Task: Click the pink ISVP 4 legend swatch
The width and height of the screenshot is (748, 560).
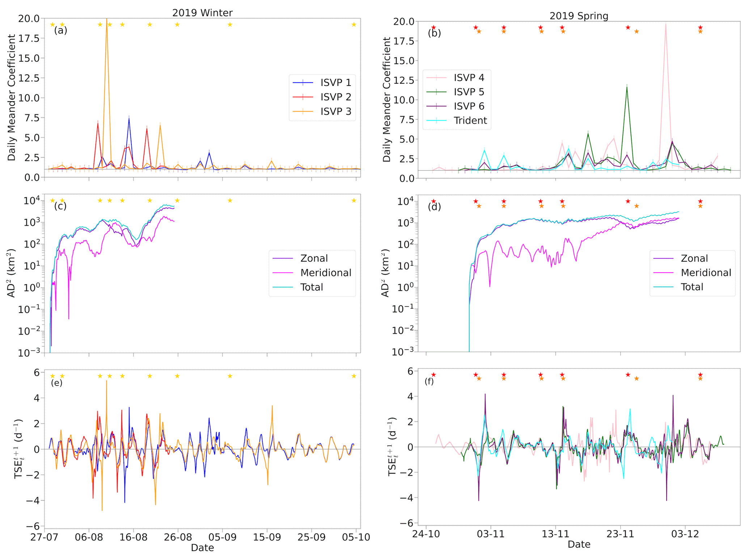Action: click(436, 77)
